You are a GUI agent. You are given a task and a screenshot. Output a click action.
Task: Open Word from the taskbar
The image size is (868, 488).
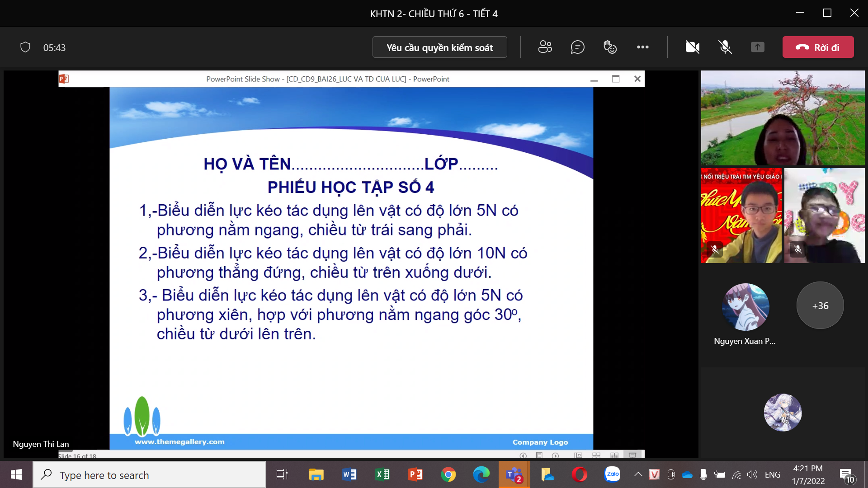349,474
